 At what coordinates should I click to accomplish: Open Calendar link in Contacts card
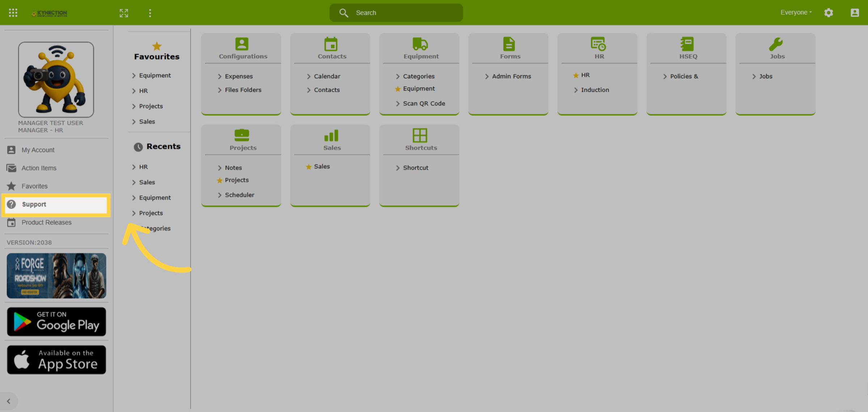tap(327, 76)
